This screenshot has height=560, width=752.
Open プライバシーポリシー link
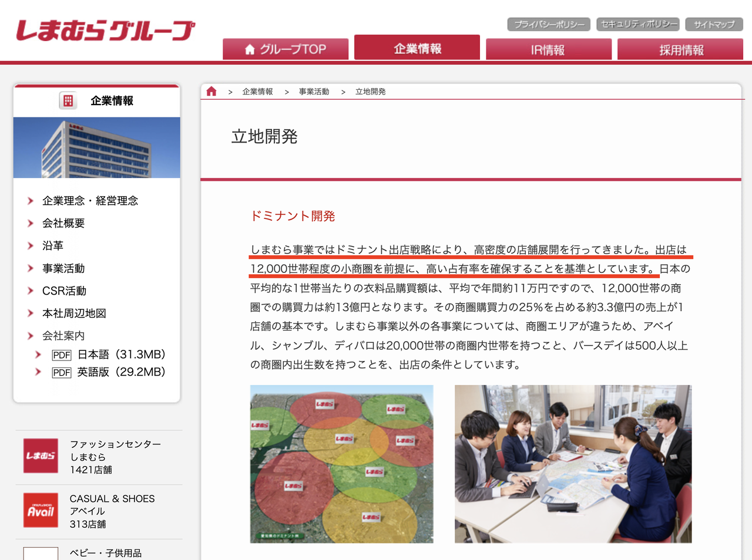click(x=549, y=24)
